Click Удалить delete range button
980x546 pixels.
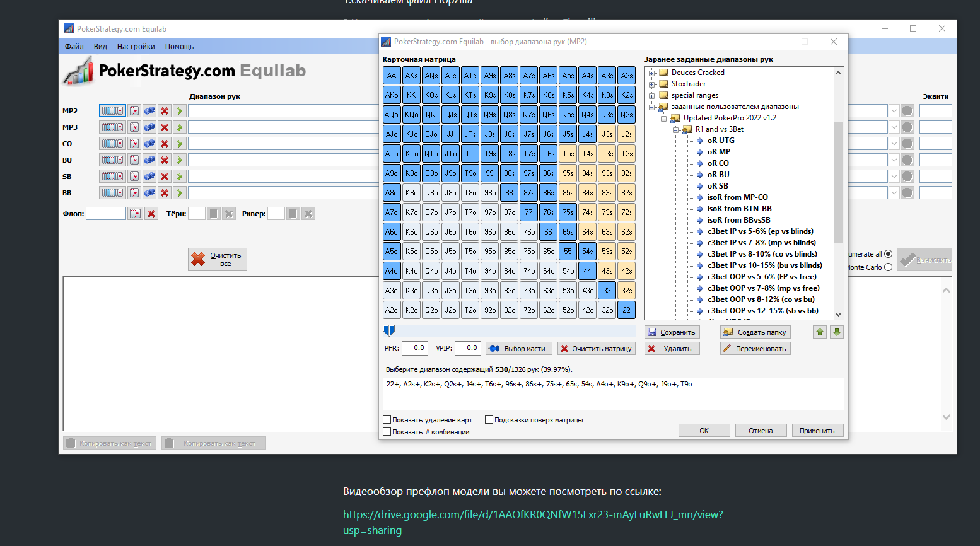coord(672,349)
